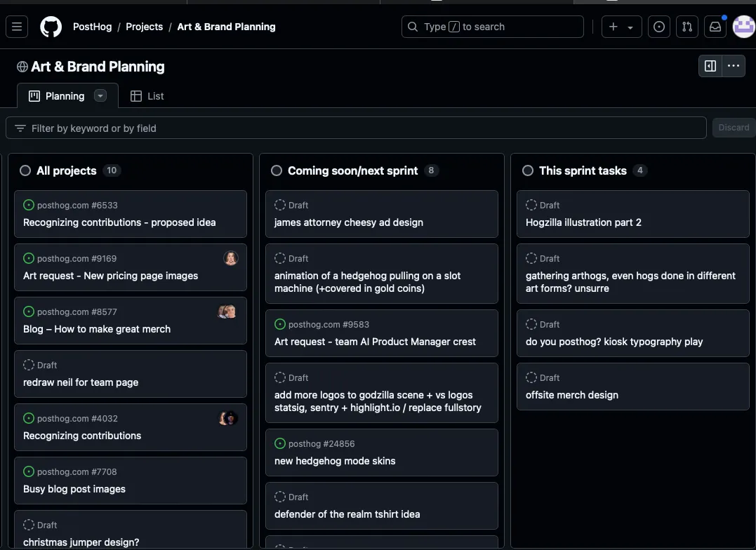The width and height of the screenshot is (756, 550).
Task: Select the Planning view tab
Action: 57,96
